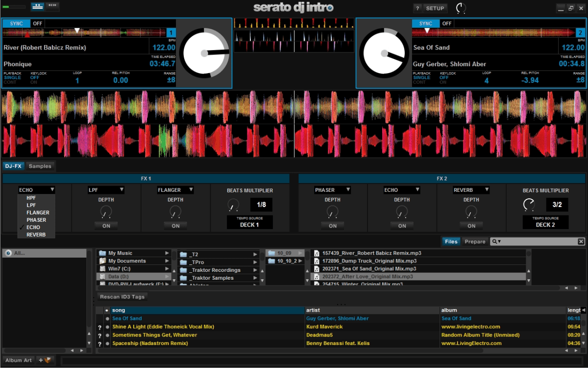This screenshot has height=368, width=588.
Task: Click the FX 2 Beats Multiplier knob
Action: [x=529, y=205]
